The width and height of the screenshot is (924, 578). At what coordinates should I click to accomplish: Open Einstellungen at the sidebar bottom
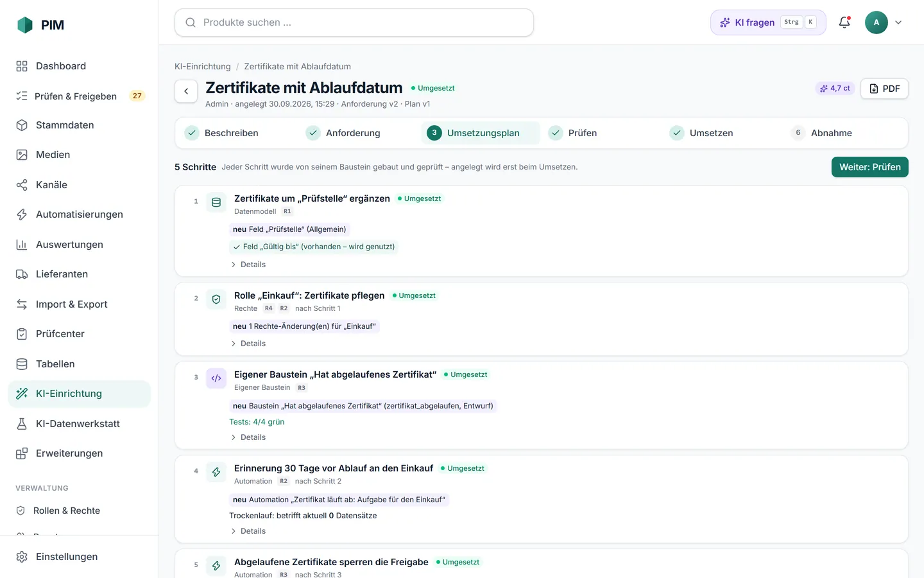(x=79, y=557)
